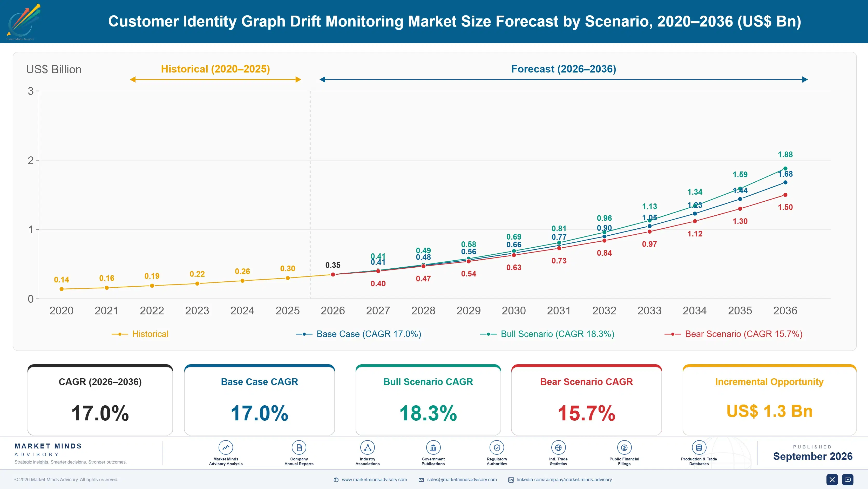This screenshot has width=868, height=489.
Task: Click the US$ Billion axis title
Action: (54, 69)
